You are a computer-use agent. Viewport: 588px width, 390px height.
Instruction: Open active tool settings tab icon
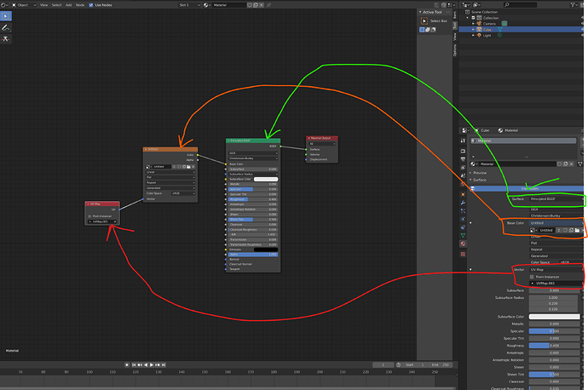pyautogui.click(x=463, y=141)
